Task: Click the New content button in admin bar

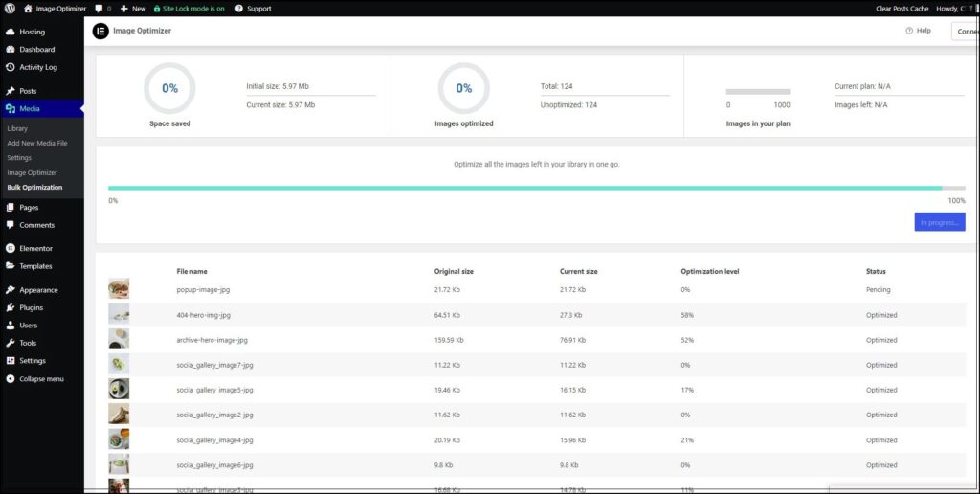Action: [133, 8]
